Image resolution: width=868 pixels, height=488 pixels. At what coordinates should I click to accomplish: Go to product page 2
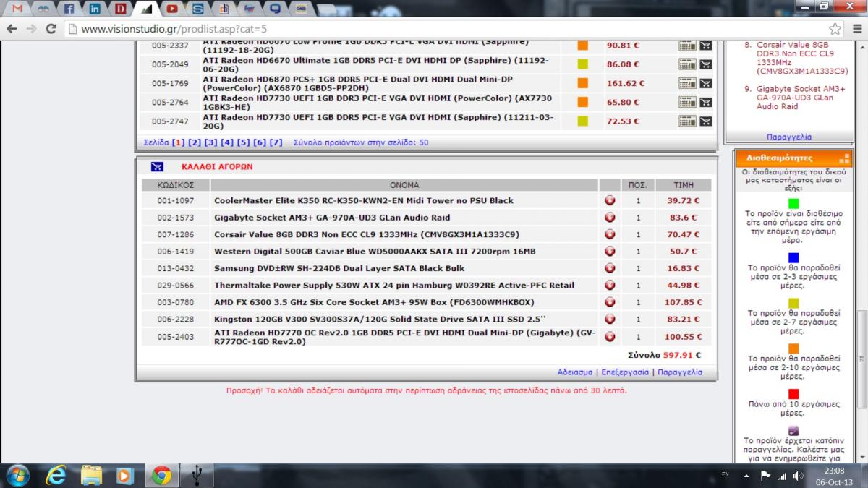click(194, 142)
